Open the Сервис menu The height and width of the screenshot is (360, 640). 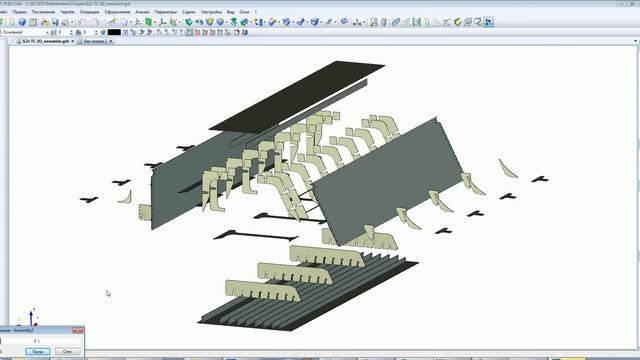[x=189, y=12]
